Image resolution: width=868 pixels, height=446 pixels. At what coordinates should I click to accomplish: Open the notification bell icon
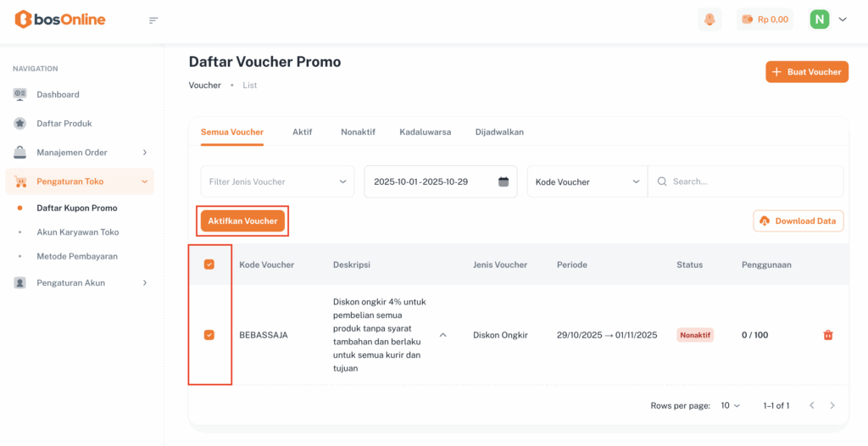[709, 20]
